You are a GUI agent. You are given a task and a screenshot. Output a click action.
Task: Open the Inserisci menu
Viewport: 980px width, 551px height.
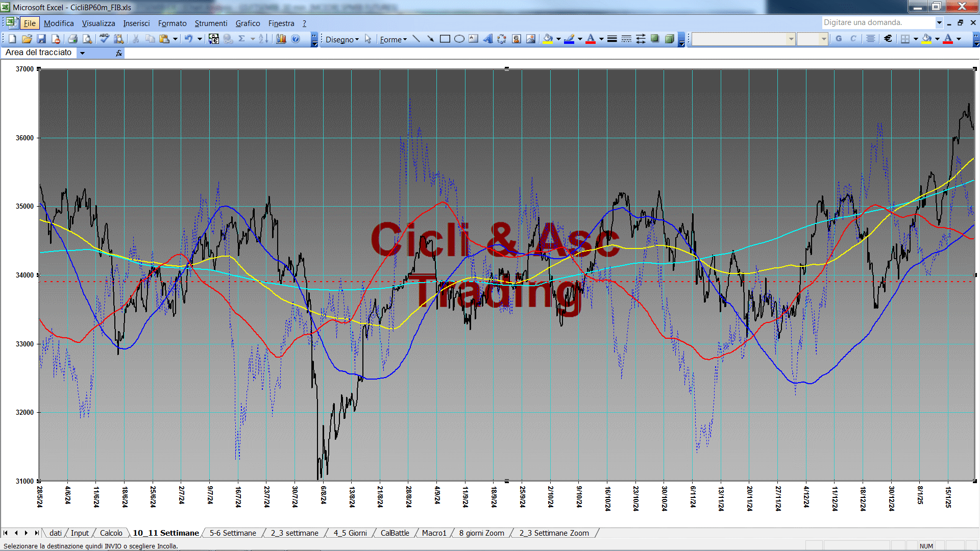click(136, 23)
